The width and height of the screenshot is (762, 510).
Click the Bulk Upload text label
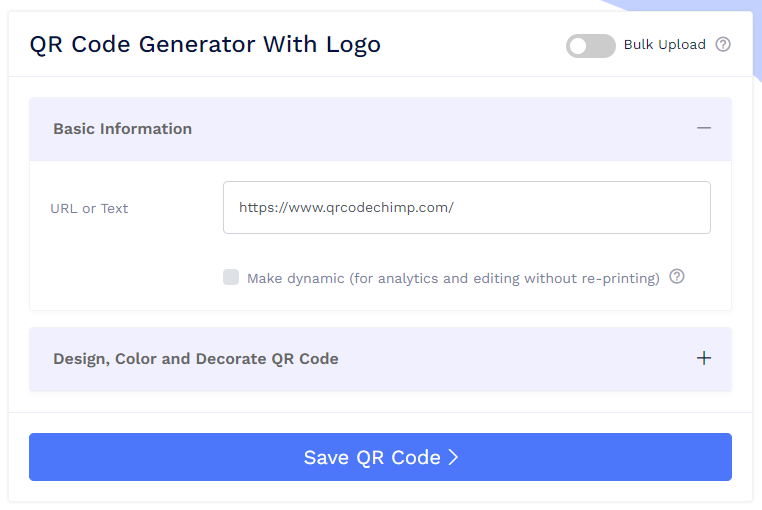coord(664,44)
